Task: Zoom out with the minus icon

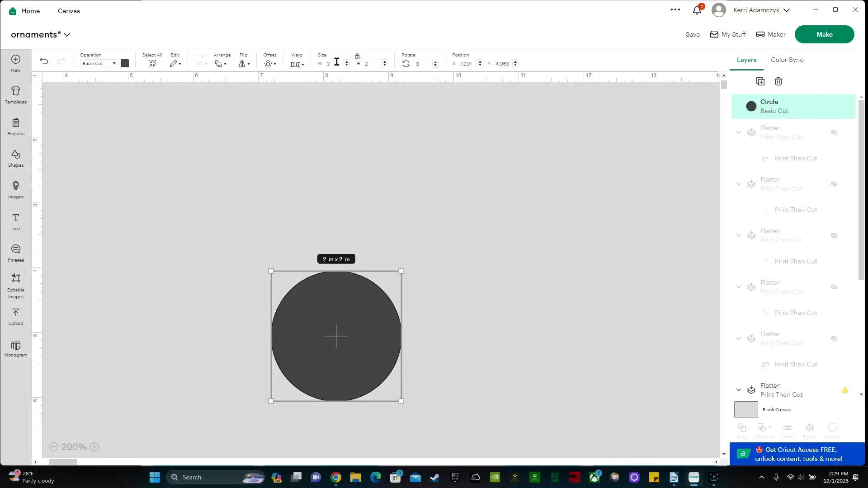Action: 54,447
